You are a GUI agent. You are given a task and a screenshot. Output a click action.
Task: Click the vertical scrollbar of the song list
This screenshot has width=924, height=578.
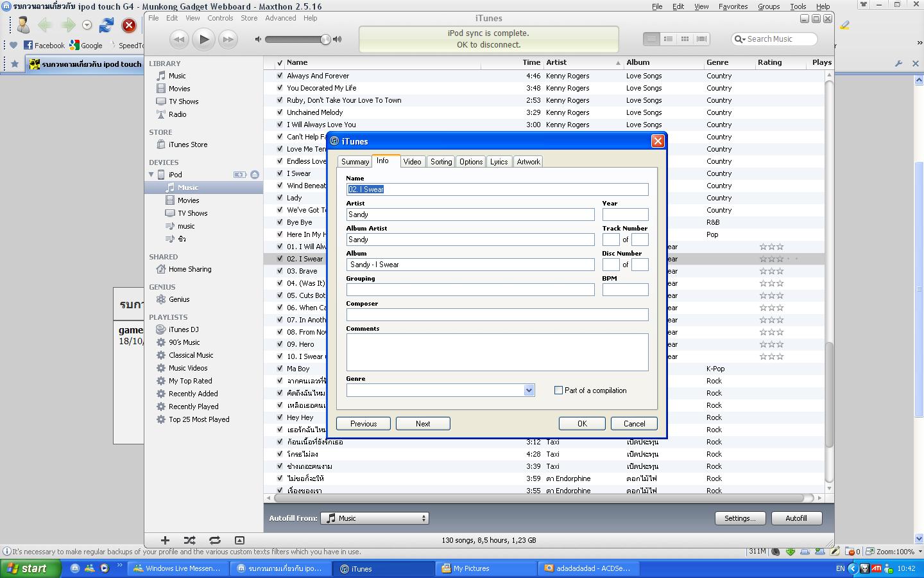point(829,395)
